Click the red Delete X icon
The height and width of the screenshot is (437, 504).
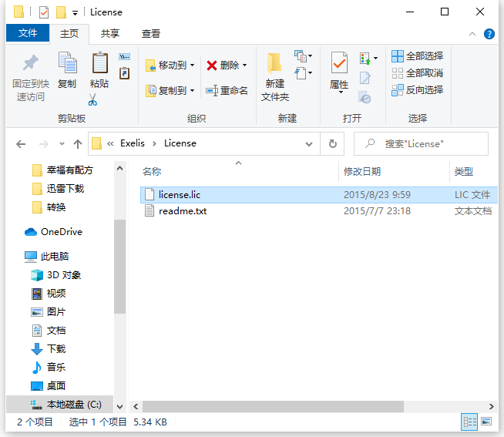point(211,66)
